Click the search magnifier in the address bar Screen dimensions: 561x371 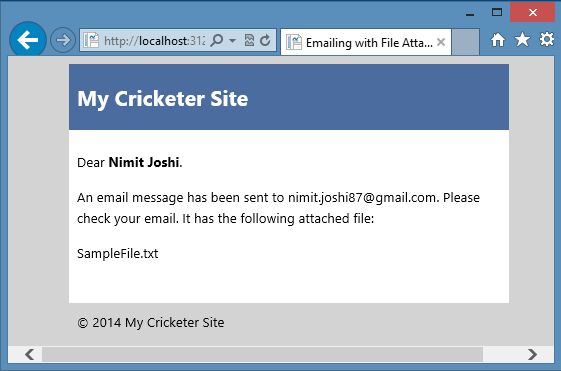pos(216,40)
